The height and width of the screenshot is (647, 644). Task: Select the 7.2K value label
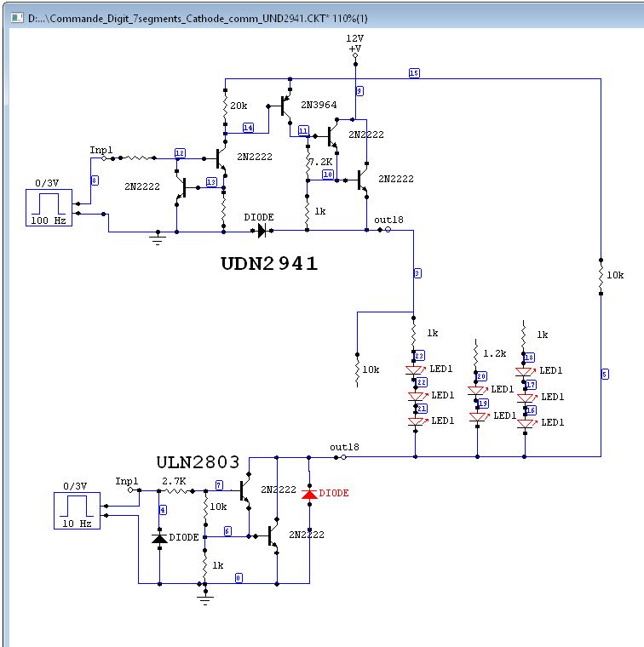(321, 162)
